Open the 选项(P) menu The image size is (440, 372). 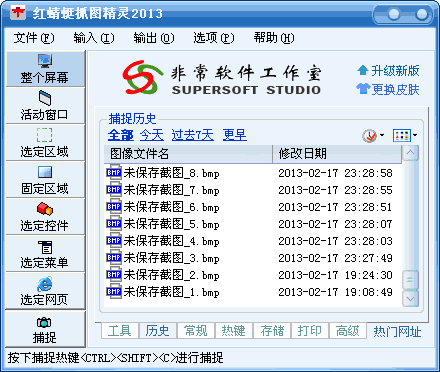[x=214, y=38]
